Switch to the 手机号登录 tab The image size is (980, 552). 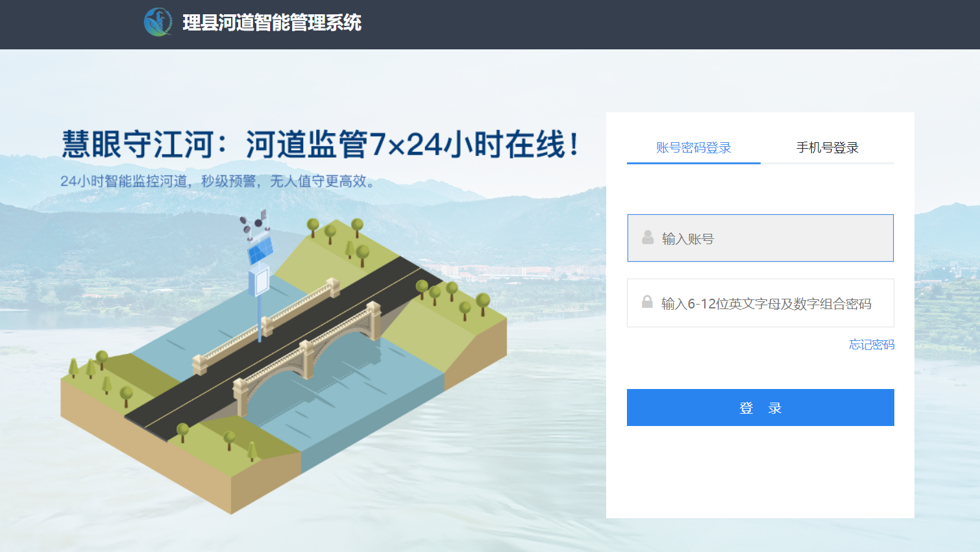(x=827, y=148)
